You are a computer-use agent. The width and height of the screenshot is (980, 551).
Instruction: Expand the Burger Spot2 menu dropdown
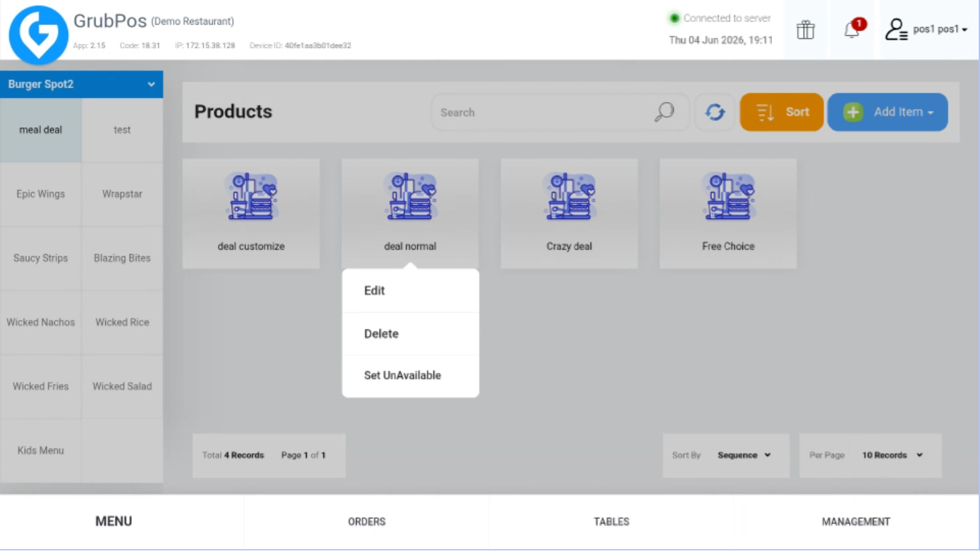[81, 84]
